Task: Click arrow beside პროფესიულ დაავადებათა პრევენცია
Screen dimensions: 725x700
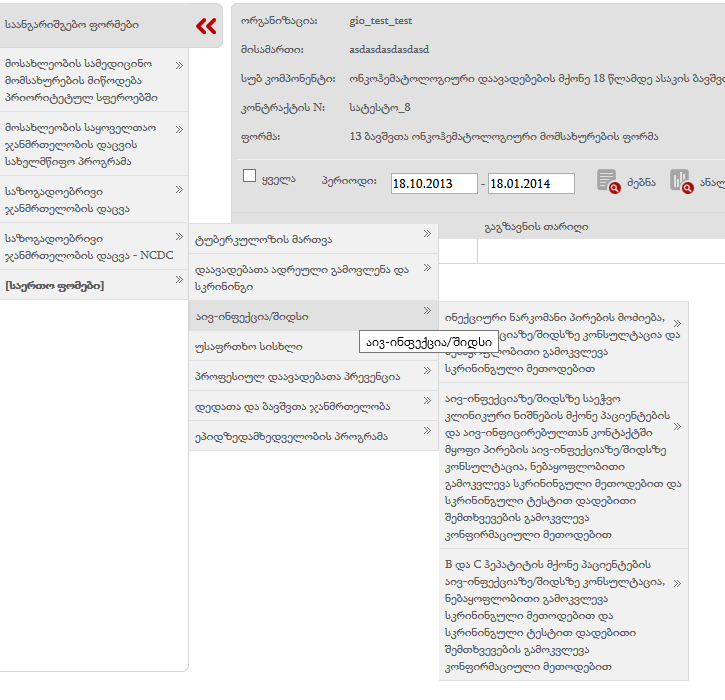Action: (x=427, y=372)
